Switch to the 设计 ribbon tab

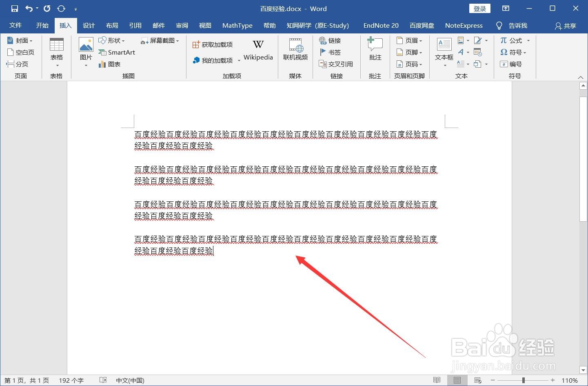point(89,25)
